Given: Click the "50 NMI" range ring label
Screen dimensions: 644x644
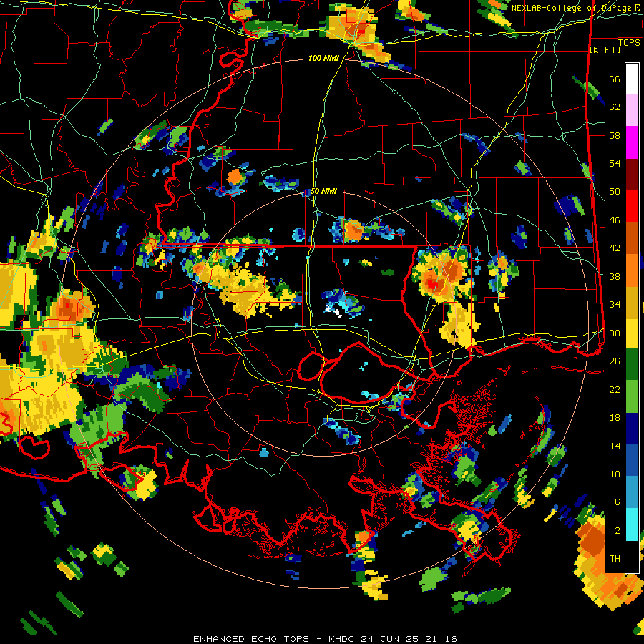Looking at the screenshot, I should [323, 191].
